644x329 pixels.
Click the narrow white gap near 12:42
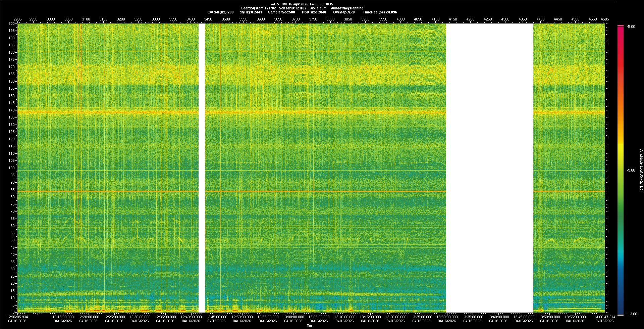(202, 168)
